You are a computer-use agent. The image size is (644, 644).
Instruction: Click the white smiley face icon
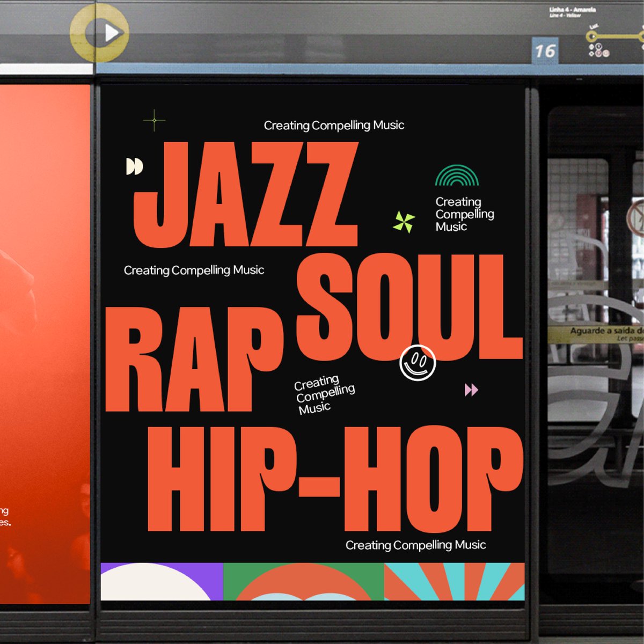(x=418, y=363)
